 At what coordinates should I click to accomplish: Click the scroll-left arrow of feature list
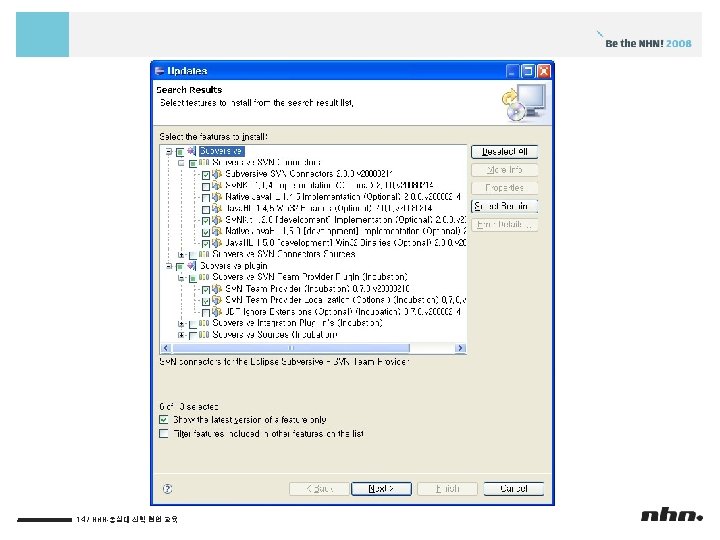tap(166, 348)
